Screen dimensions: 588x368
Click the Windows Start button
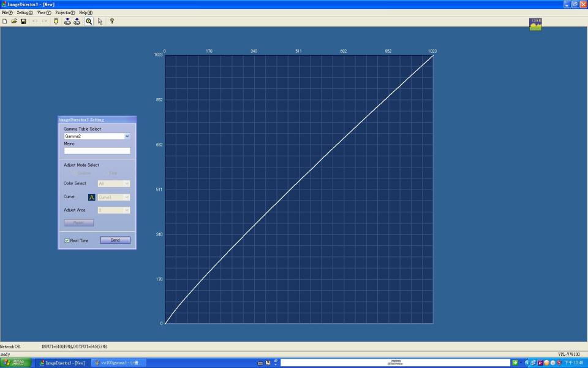point(16,362)
